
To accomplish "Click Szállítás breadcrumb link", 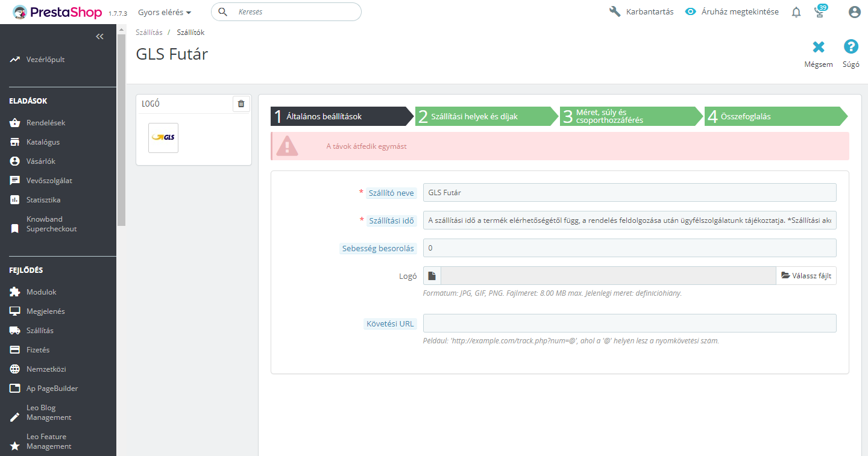I will 149,33.
